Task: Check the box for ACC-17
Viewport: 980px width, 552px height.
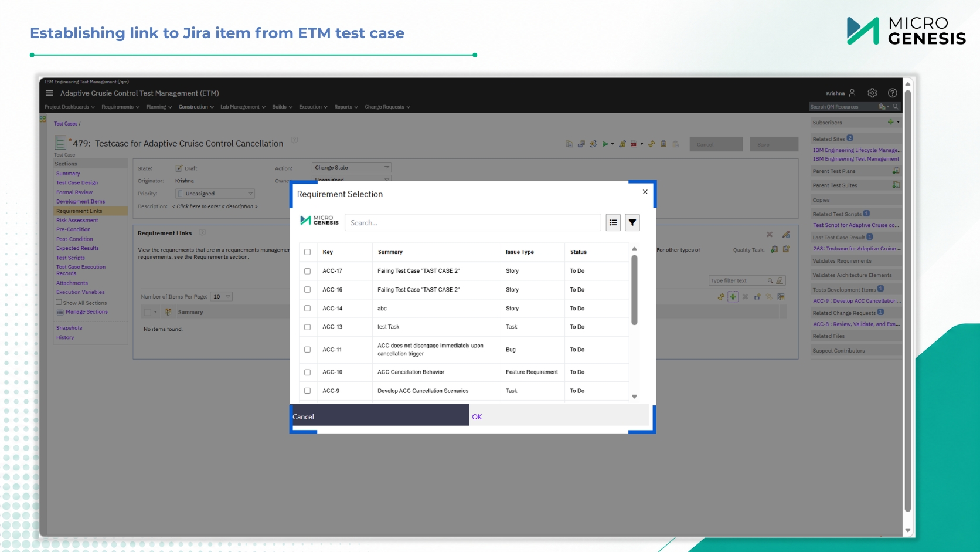Action: coord(307,271)
